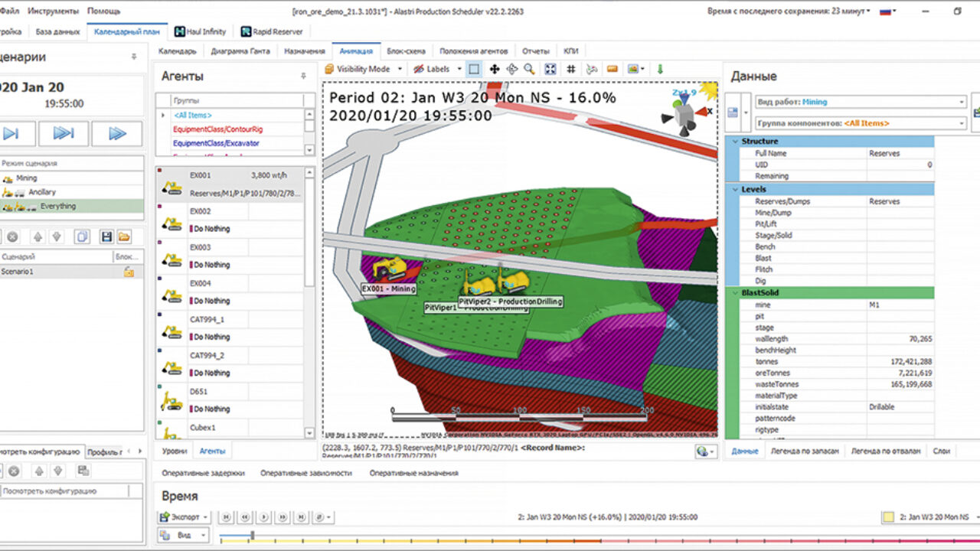
Task: Select Mining scenario mode
Action: 26,178
